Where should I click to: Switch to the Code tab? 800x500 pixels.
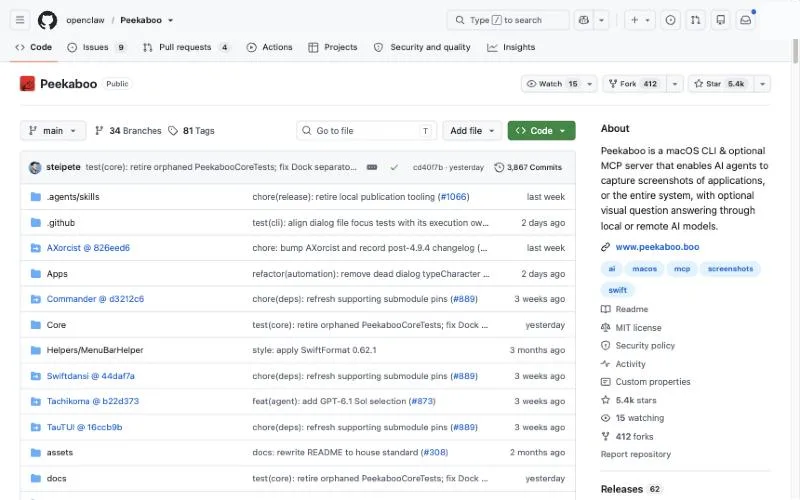pos(34,47)
